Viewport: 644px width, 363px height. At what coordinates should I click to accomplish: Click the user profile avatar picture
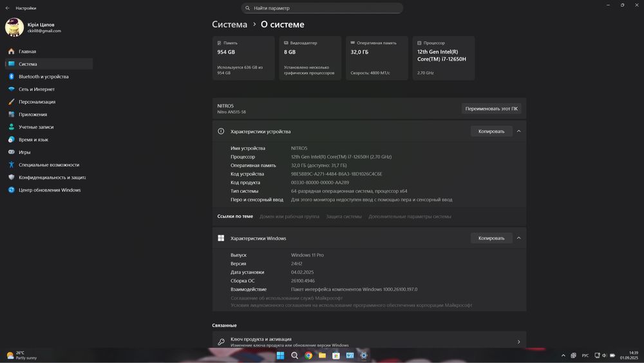(14, 27)
